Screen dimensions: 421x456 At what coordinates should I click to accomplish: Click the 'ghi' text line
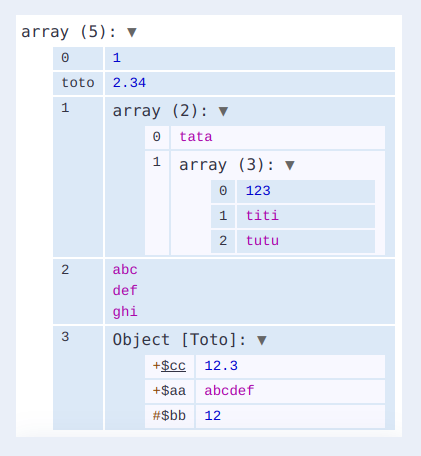125,312
